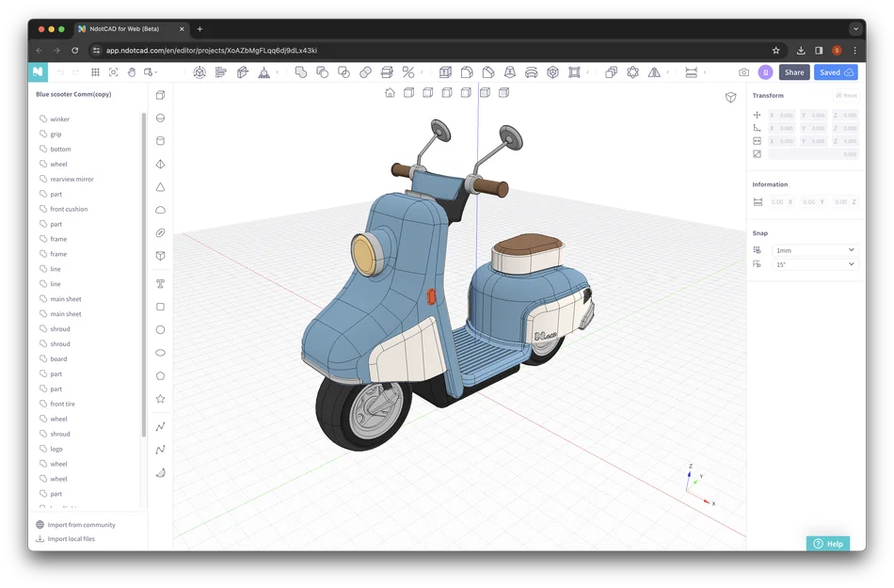This screenshot has height=588, width=894.
Task: Expand more tools chevron after percent tool
Action: (423, 72)
